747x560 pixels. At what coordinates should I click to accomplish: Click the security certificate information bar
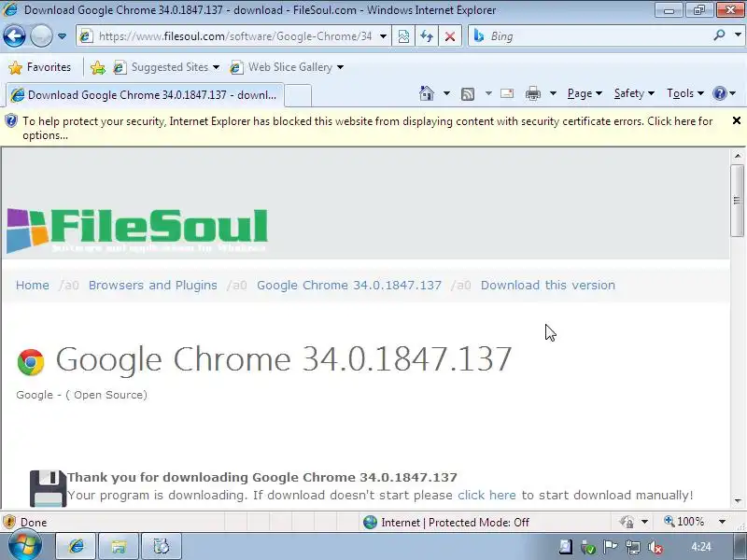click(x=367, y=128)
